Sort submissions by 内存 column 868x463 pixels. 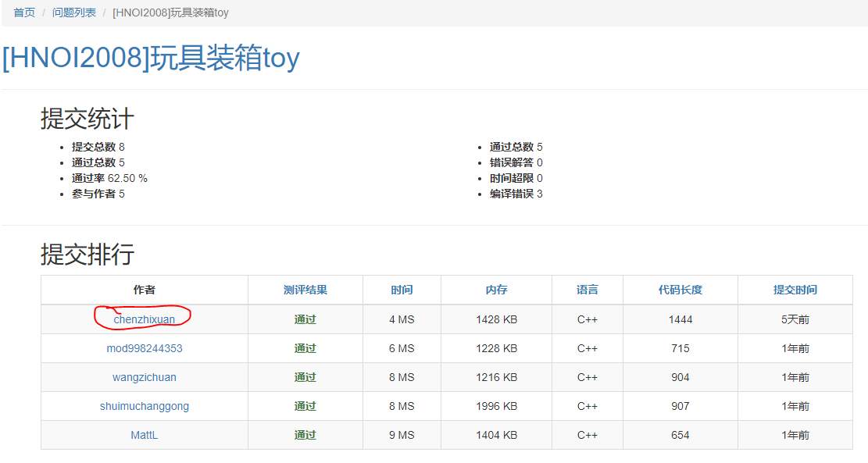497,290
